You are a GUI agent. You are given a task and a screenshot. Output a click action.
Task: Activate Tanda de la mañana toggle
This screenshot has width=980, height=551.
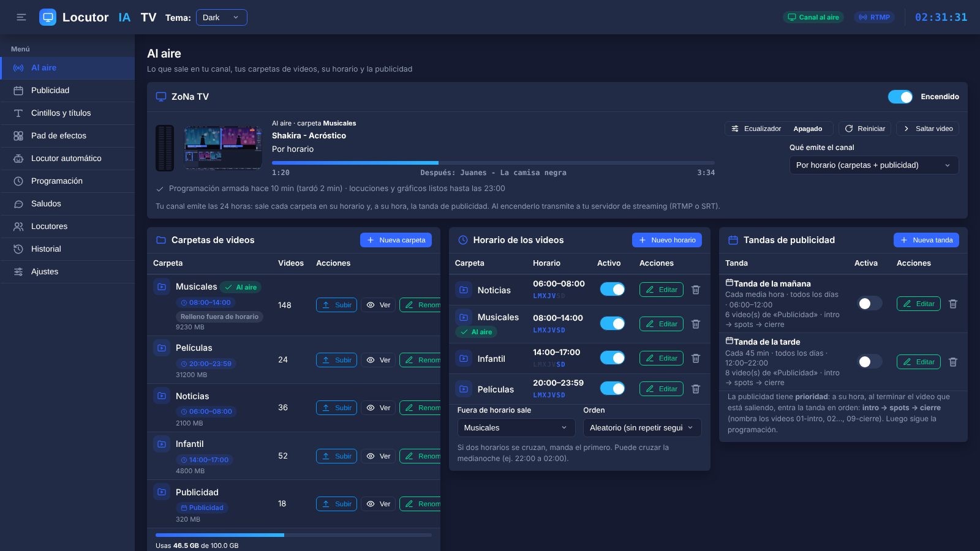(870, 304)
